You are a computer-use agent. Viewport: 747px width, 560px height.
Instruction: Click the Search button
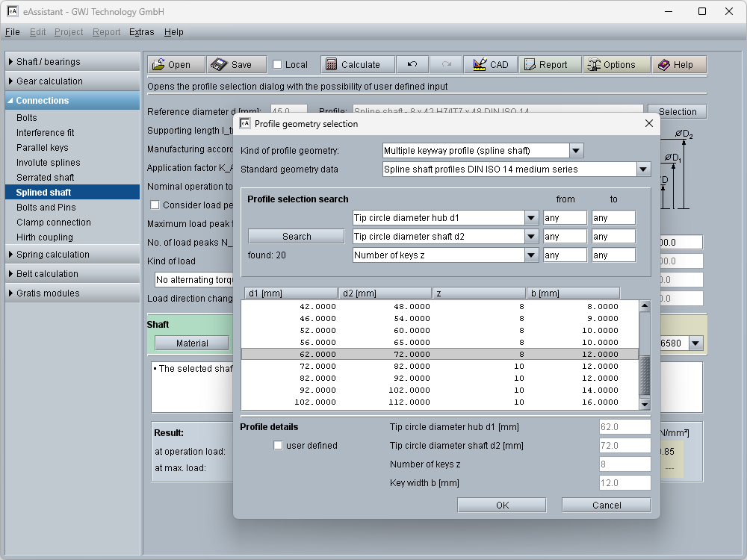(x=296, y=237)
